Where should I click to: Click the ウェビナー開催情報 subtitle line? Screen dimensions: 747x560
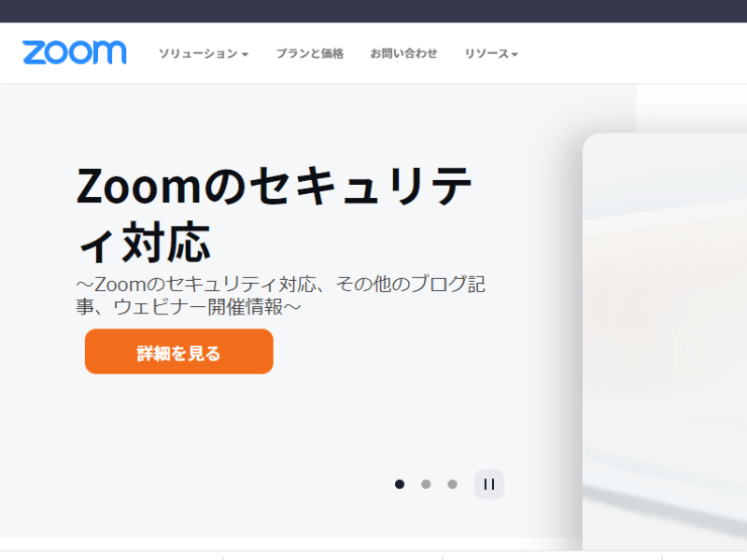tap(189, 307)
